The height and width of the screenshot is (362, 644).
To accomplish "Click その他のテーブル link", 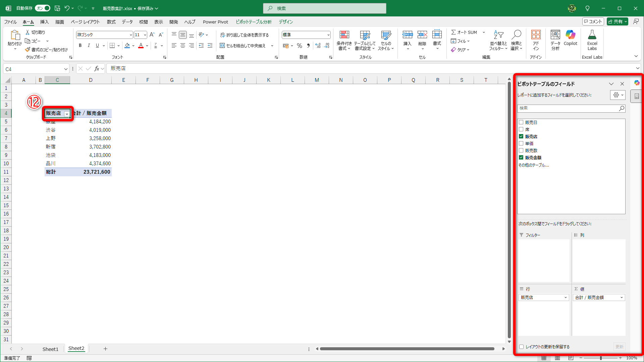I will 534,165.
